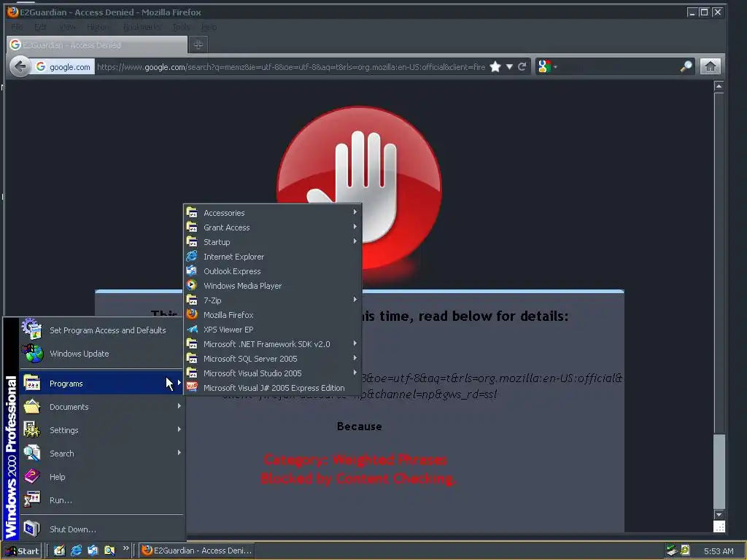Screen dimensions: 747x560
Task: Open Help from the Start menu
Action: pyautogui.click(x=101, y=477)
